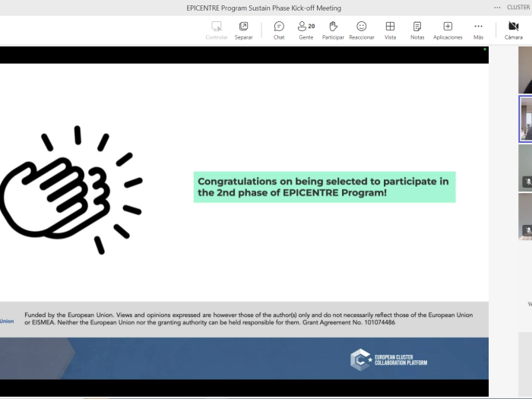Raise hand with Participar button
532x399 pixels.
[x=333, y=30]
